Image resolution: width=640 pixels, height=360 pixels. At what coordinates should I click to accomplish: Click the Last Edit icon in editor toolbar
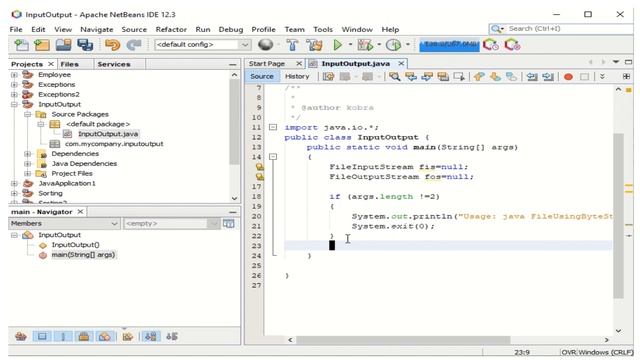(x=328, y=77)
